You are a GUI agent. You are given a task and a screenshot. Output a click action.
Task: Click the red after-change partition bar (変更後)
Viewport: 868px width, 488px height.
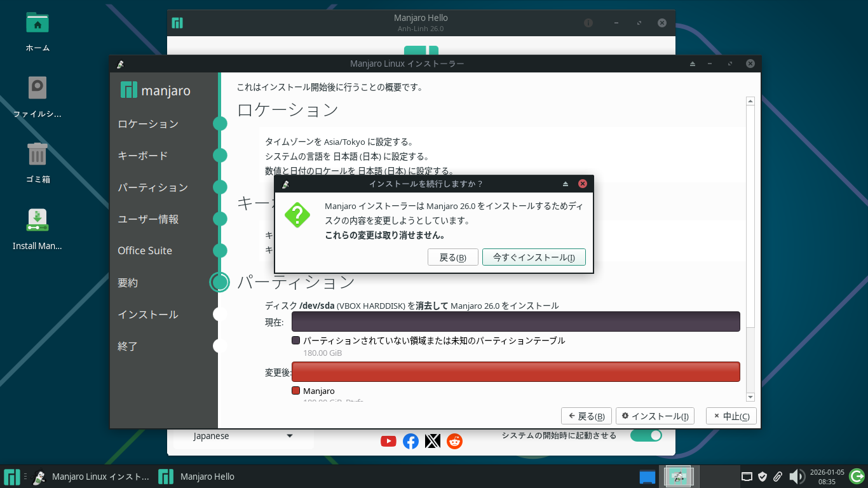pos(516,372)
